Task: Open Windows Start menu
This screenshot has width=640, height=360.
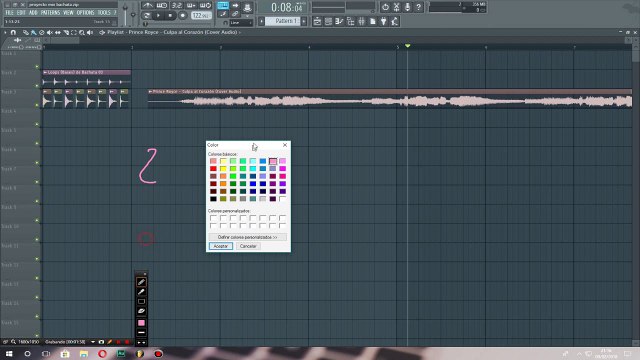Action: [x=9, y=353]
